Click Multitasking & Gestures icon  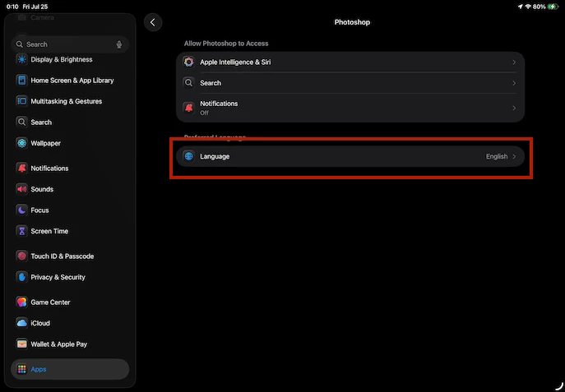(x=21, y=101)
